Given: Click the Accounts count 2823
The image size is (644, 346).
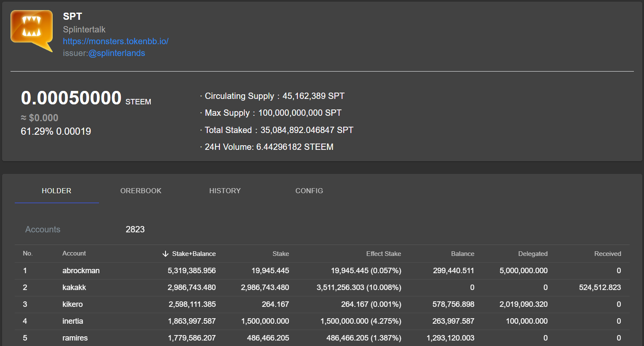Looking at the screenshot, I should [135, 229].
